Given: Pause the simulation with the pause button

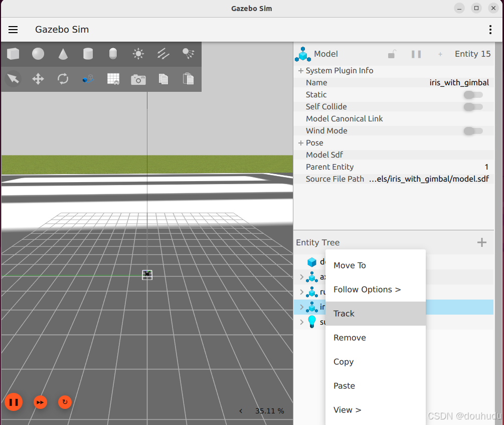Looking at the screenshot, I should coord(14,402).
